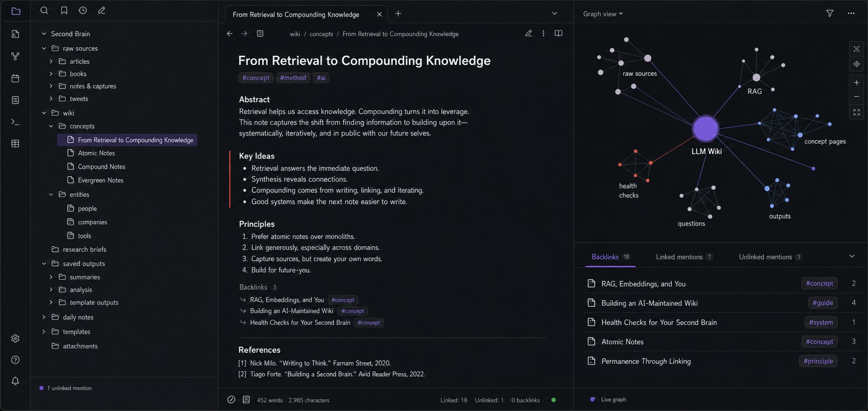Open the graph view ribbon icon
The width and height of the screenshot is (868, 411).
coord(15,56)
